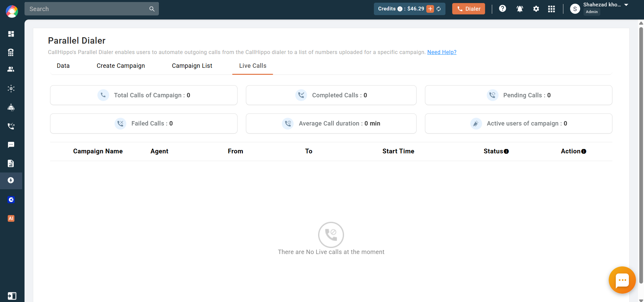The height and width of the screenshot is (302, 644).
Task: Click Status column info icon
Action: pos(506,151)
